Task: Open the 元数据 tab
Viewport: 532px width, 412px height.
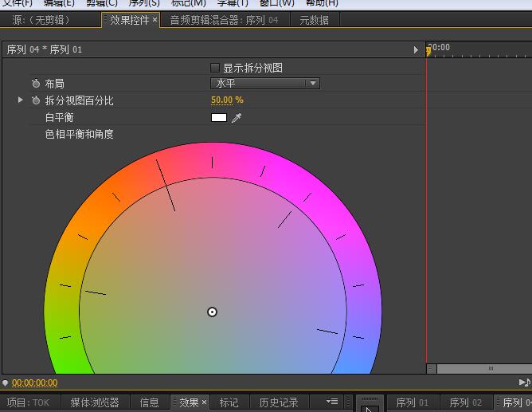Action: 314,20
